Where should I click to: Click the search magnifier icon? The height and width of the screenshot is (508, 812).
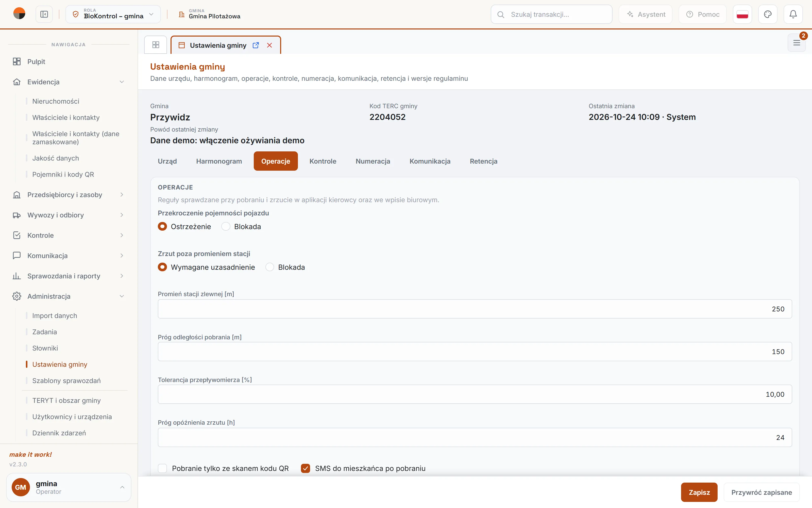[501, 14]
